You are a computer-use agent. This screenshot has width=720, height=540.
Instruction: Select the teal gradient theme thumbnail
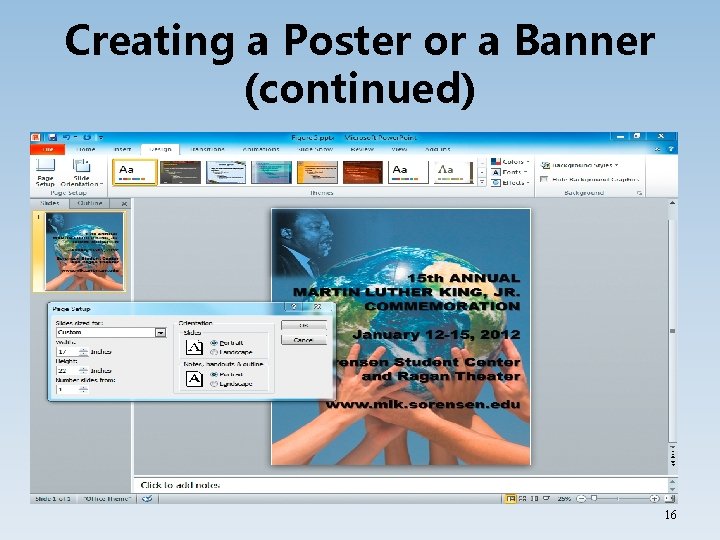pos(271,172)
